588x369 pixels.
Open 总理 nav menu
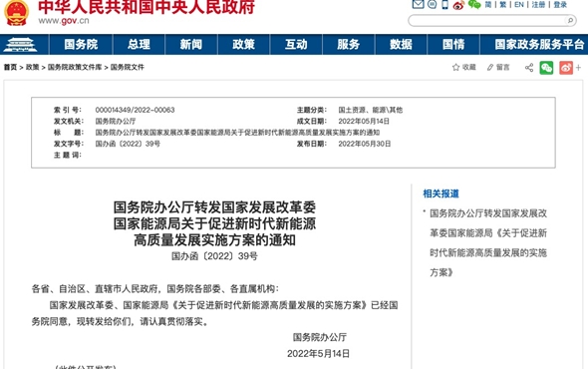tap(139, 44)
